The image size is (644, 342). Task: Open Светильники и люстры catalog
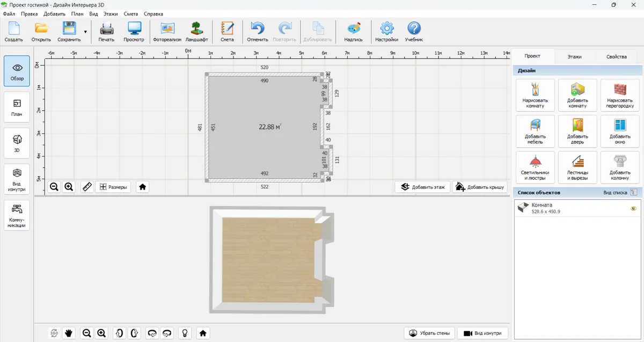[x=535, y=167]
